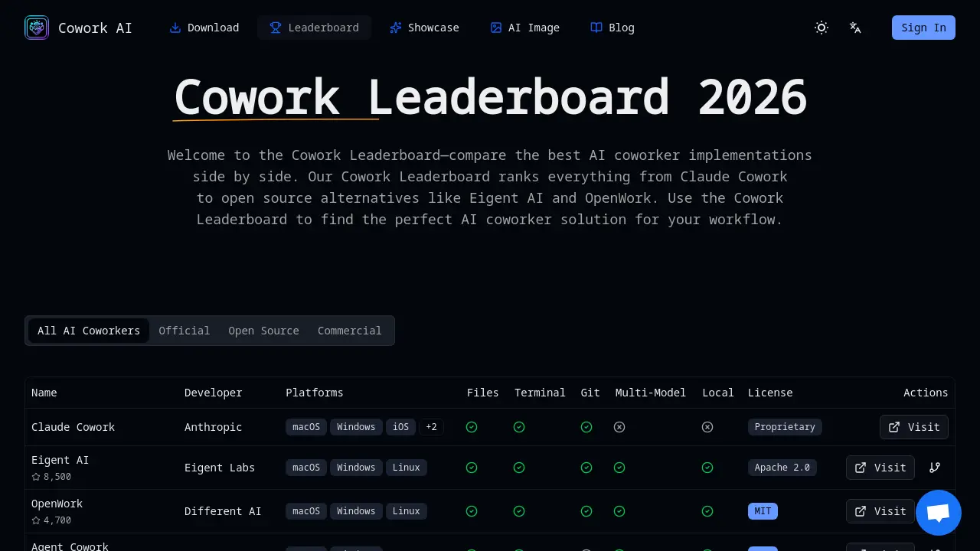Click Terminal checkmark in OpenWork row
The width and height of the screenshot is (980, 551).
[x=519, y=511]
